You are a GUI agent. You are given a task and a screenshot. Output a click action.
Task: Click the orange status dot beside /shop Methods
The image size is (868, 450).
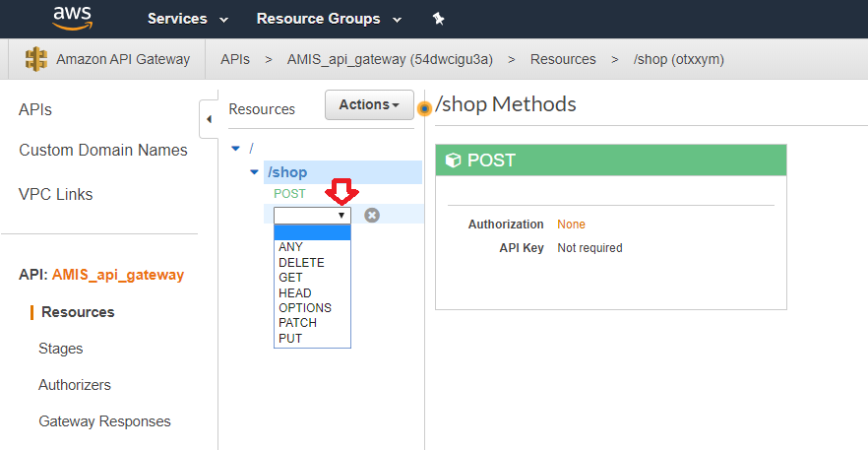click(425, 108)
